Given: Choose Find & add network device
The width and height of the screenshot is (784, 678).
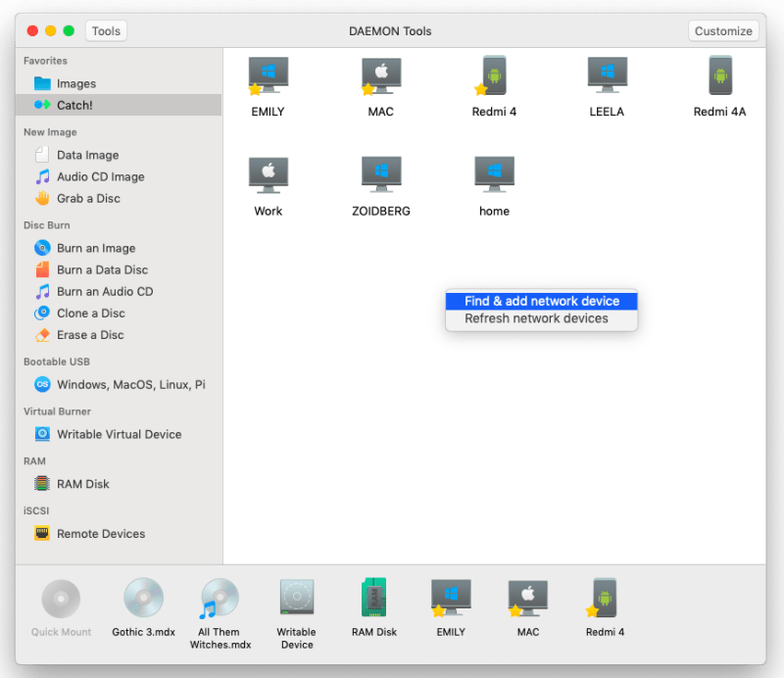Looking at the screenshot, I should (x=541, y=301).
